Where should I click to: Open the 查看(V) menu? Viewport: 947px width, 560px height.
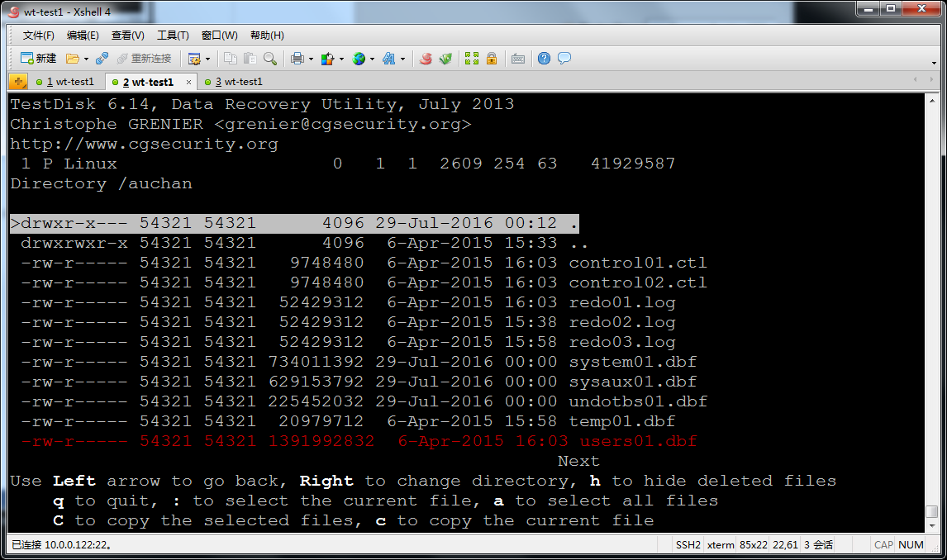pos(128,36)
